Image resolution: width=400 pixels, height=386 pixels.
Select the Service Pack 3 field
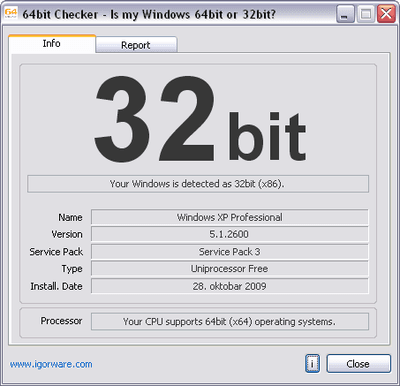pos(230,252)
